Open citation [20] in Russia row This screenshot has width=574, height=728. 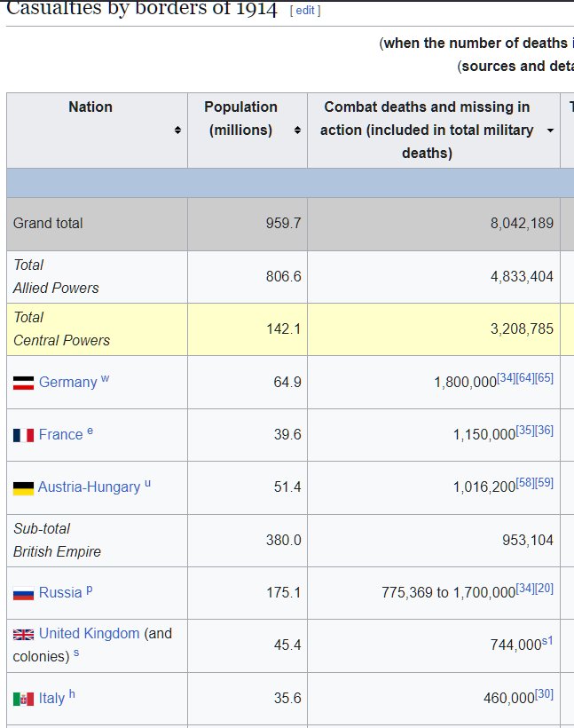click(x=545, y=589)
